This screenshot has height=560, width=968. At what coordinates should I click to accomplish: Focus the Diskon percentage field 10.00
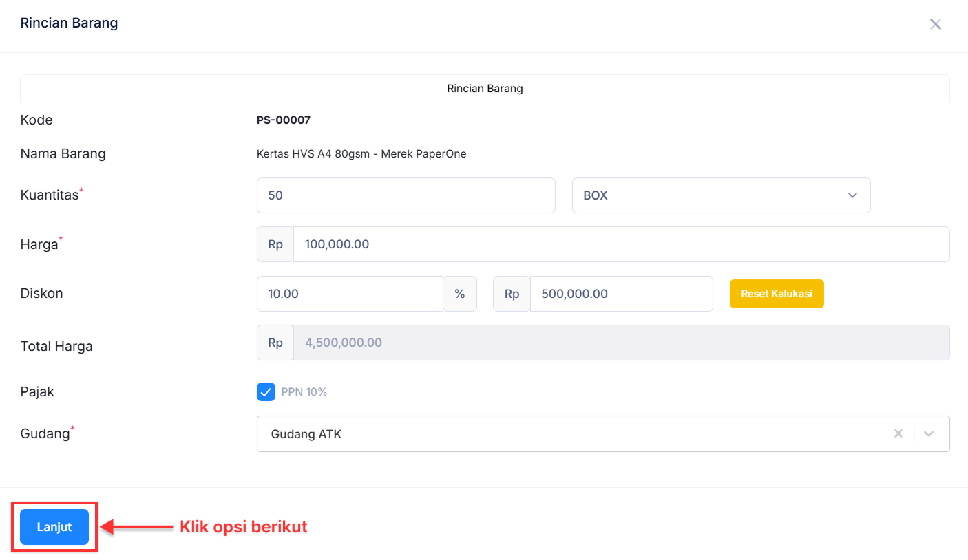[x=350, y=294]
